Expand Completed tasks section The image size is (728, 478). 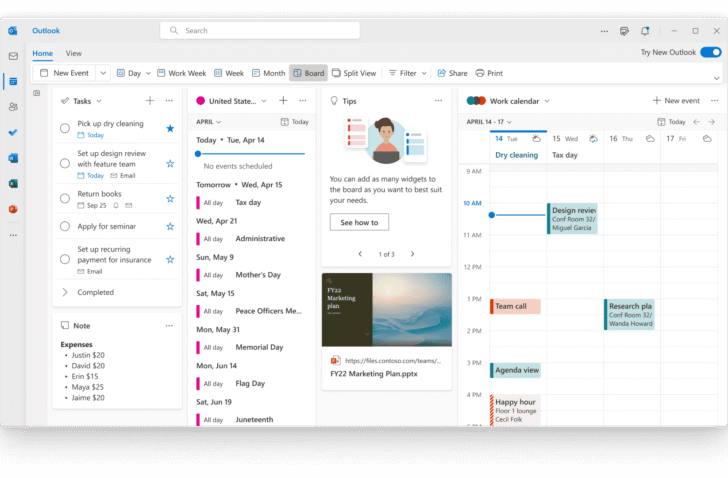pos(65,292)
